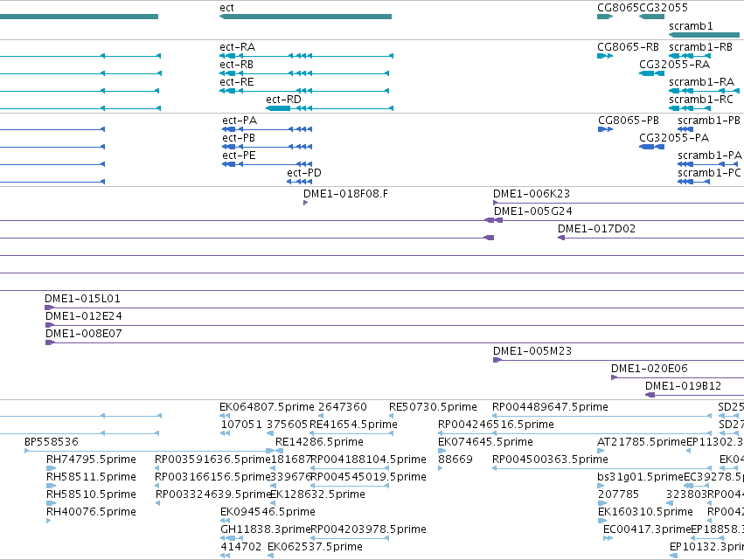Click the RP003591636.5prime EST label
This screenshot has height=560, width=744.
[x=212, y=460]
